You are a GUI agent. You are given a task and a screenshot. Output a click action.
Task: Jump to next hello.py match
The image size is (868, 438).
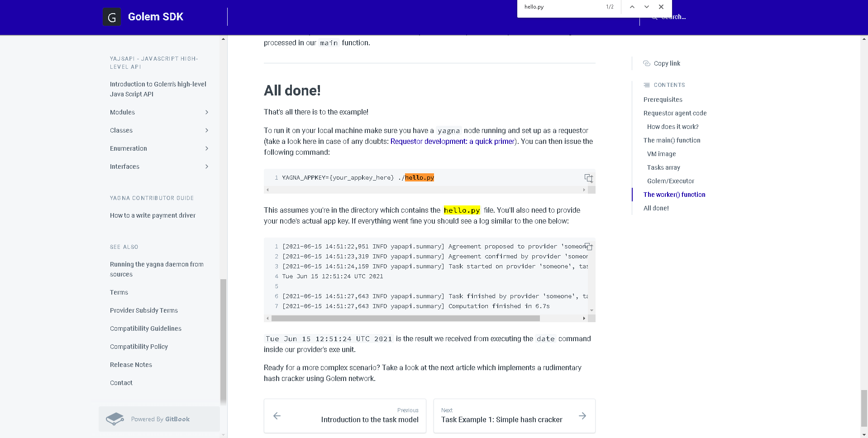pyautogui.click(x=647, y=7)
